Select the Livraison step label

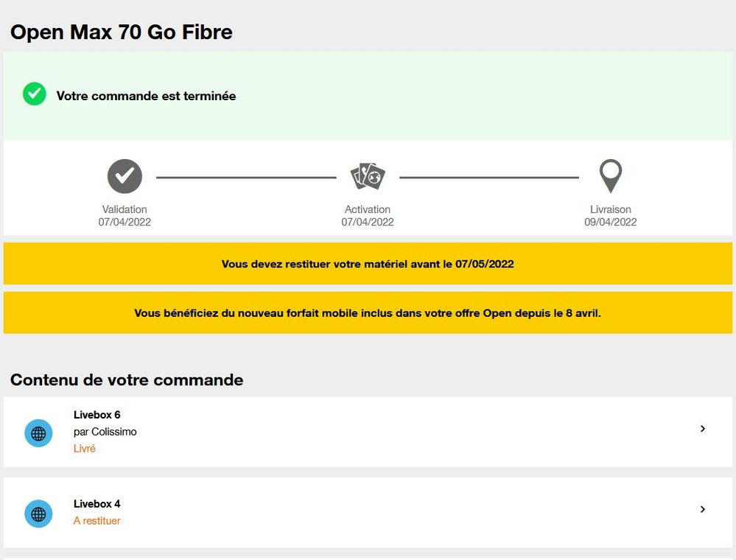coord(611,209)
